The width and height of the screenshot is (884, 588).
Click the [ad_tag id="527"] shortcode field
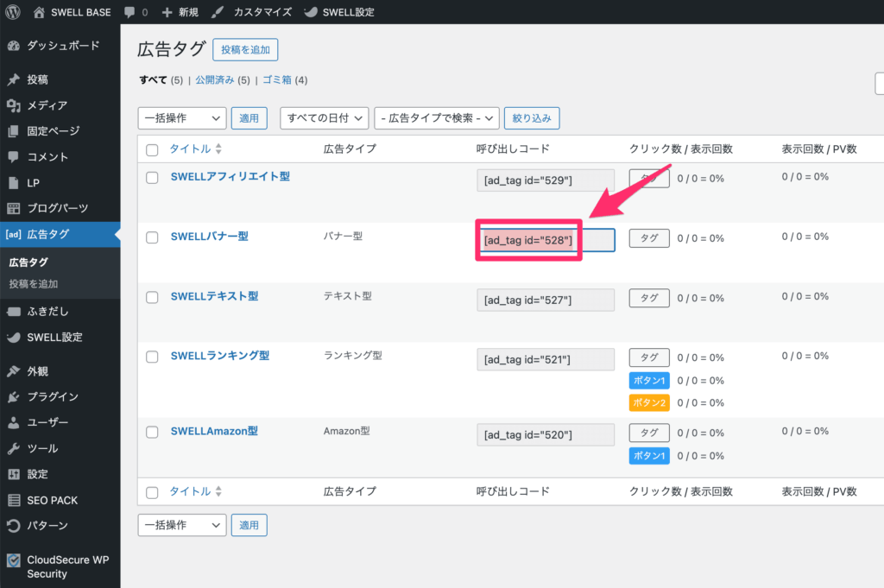pos(545,300)
